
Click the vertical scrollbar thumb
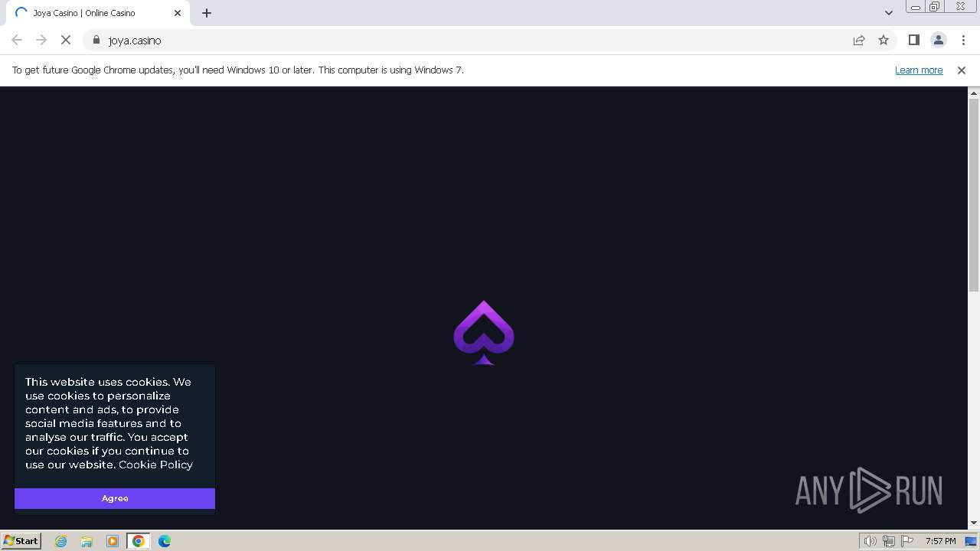974,194
